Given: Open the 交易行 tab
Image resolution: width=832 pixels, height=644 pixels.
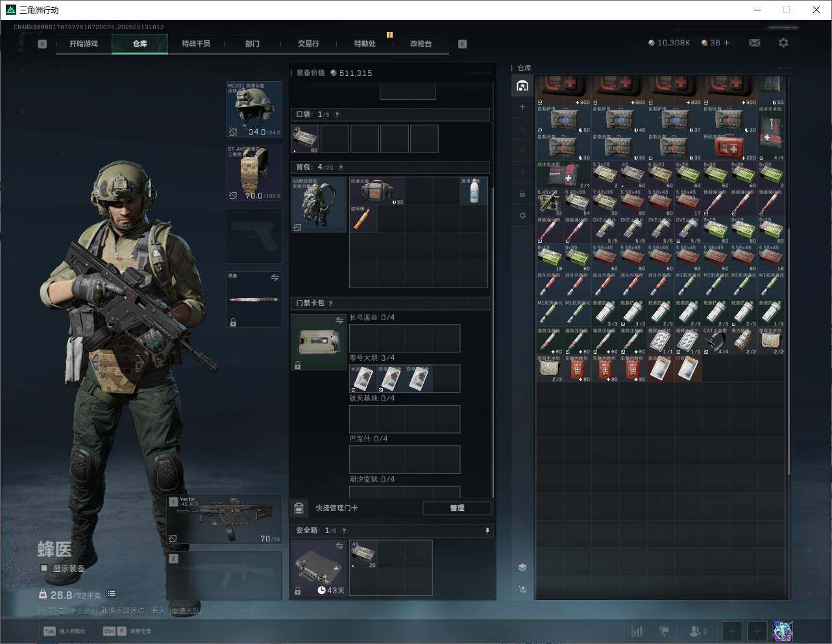Looking at the screenshot, I should 308,43.
